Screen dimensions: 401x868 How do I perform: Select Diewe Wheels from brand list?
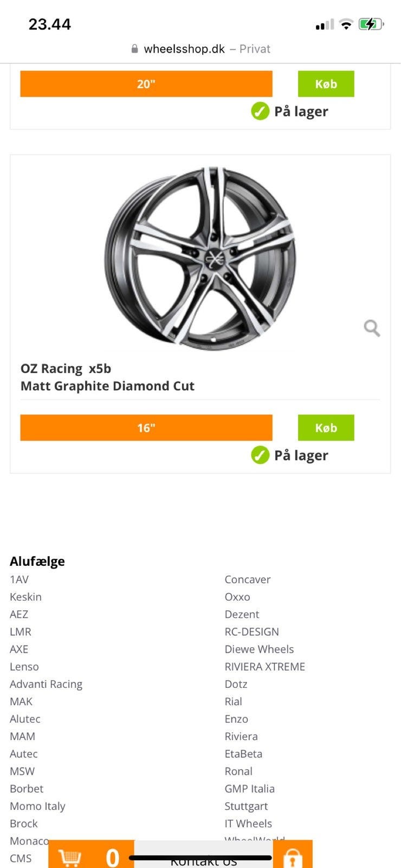pos(259,649)
